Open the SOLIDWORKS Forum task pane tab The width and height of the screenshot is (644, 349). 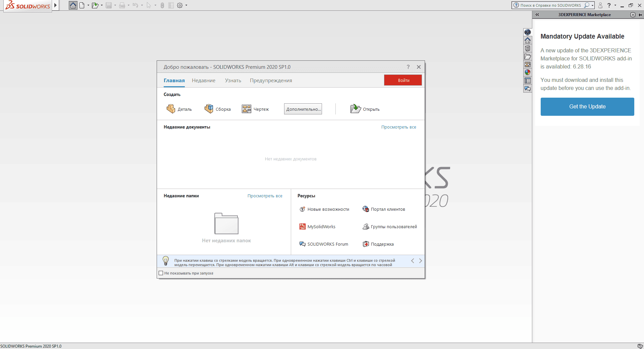coord(528,89)
